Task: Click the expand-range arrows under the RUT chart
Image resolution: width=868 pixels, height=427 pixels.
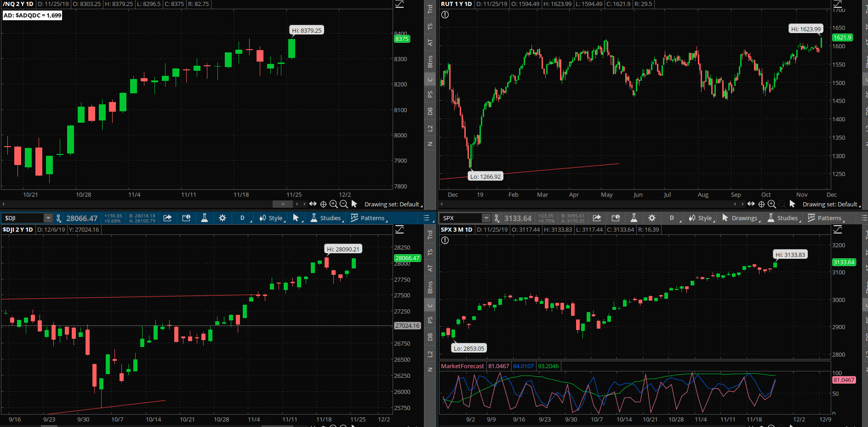Action: (x=751, y=204)
